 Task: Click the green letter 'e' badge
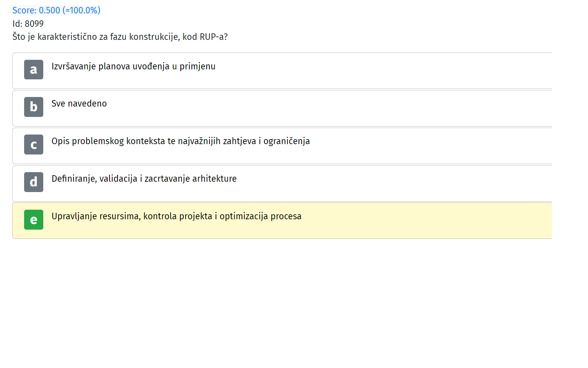click(x=34, y=220)
